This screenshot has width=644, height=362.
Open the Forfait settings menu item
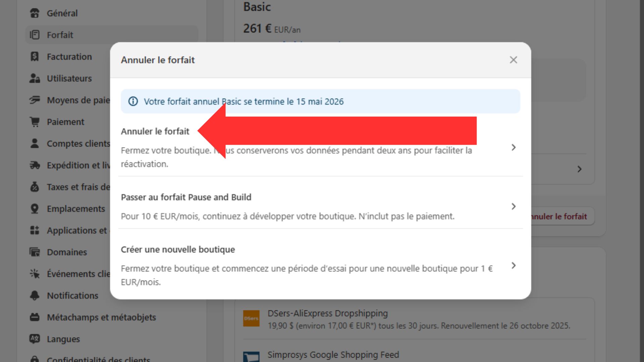coord(60,35)
